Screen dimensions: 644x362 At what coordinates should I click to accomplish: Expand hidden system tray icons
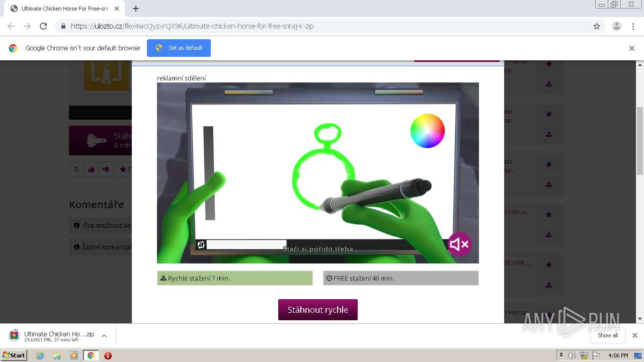coord(561,355)
